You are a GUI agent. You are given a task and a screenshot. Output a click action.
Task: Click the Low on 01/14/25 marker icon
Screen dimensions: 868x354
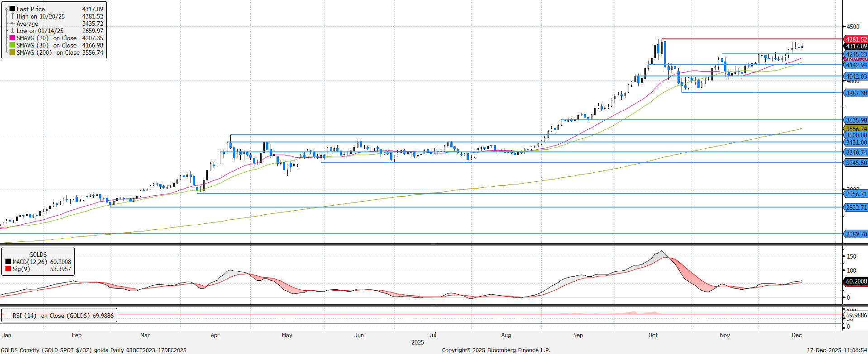12,31
